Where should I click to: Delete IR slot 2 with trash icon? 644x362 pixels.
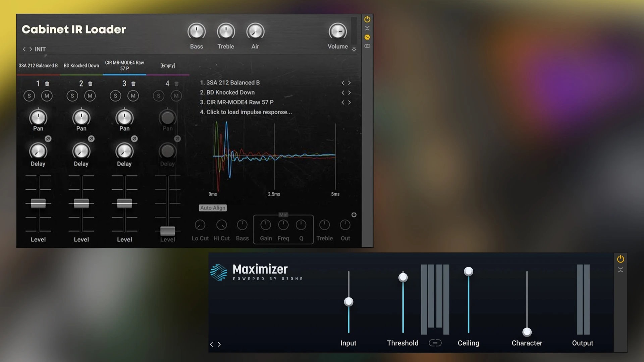[x=90, y=84]
